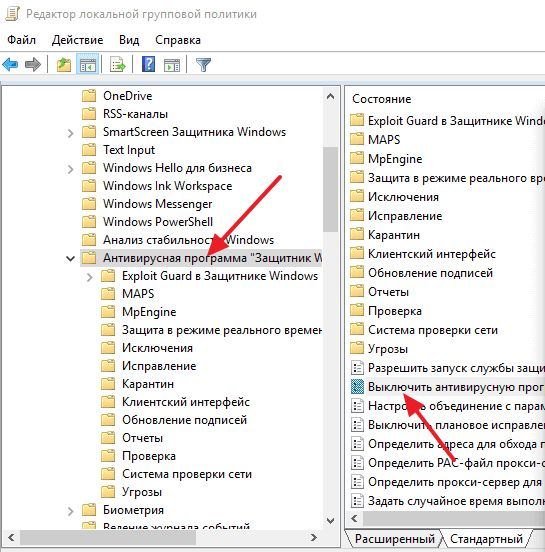Open the Вид menu

[x=129, y=40]
